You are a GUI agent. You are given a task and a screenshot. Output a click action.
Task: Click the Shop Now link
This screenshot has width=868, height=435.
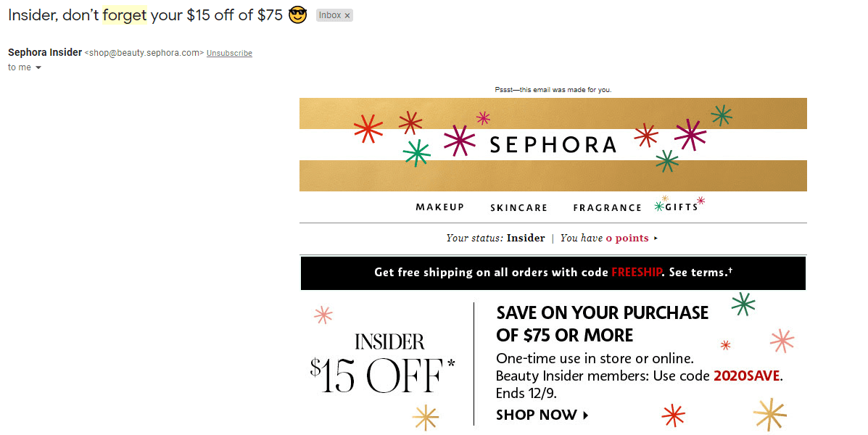click(x=536, y=415)
